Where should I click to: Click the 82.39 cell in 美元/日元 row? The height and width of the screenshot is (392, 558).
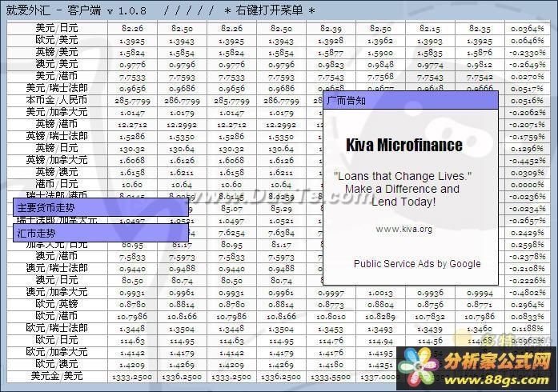pos(331,29)
